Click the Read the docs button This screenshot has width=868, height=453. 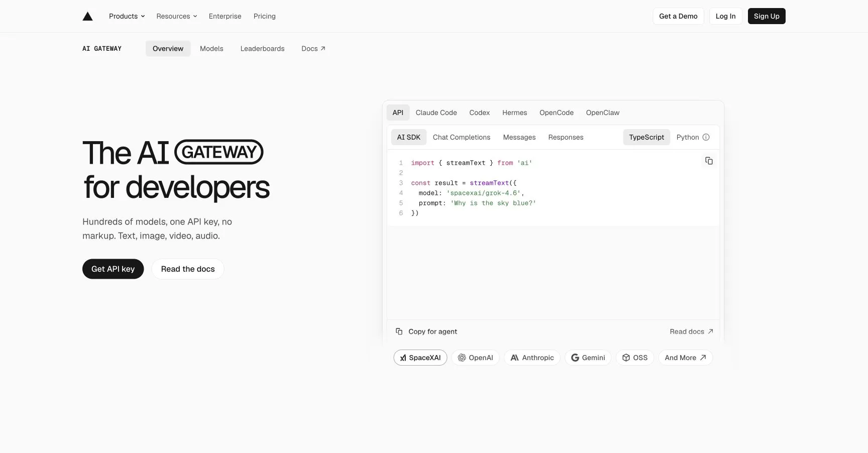click(188, 269)
